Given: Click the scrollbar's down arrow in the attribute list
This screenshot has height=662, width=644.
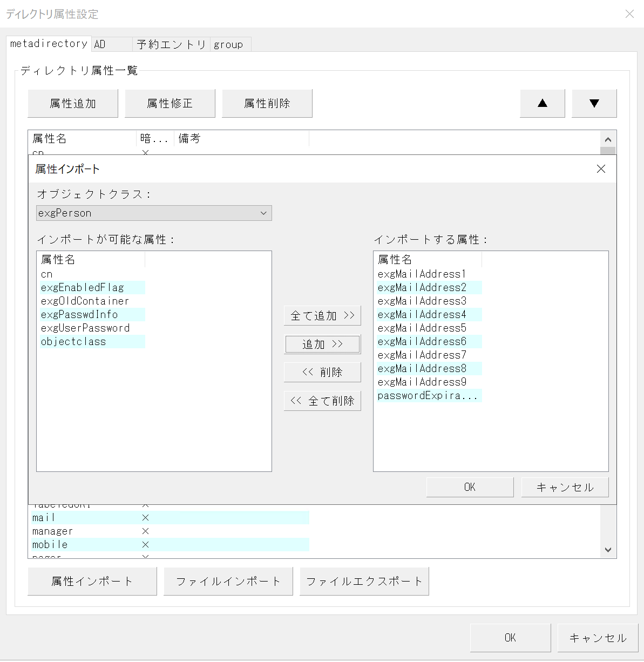Looking at the screenshot, I should pos(608,549).
